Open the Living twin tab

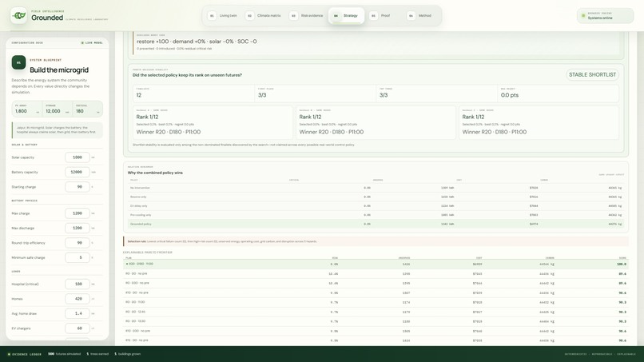coord(224,16)
